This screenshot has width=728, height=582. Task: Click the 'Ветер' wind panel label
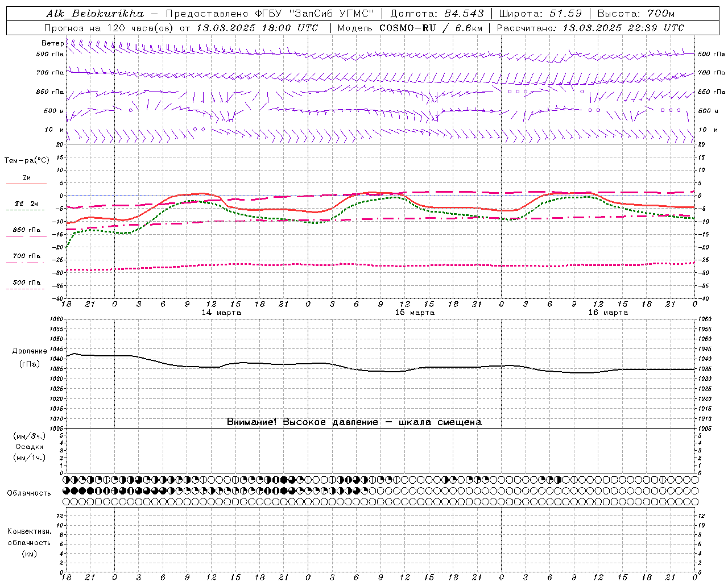pyautogui.click(x=52, y=43)
